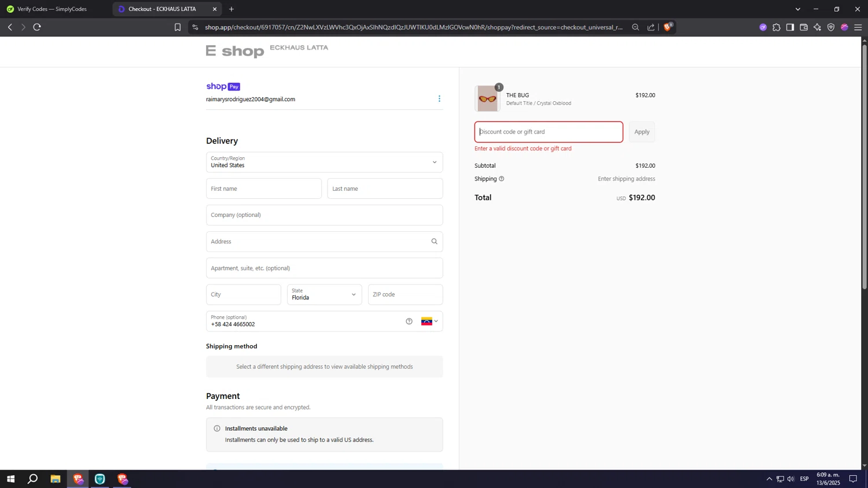Viewport: 868px width, 488px height.
Task: Open a new browser tab
Action: tap(231, 9)
